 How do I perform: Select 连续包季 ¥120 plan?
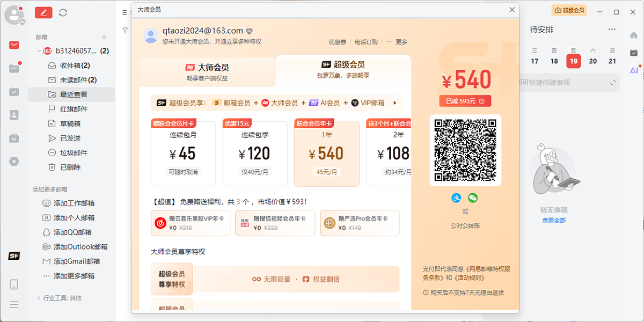(x=254, y=153)
